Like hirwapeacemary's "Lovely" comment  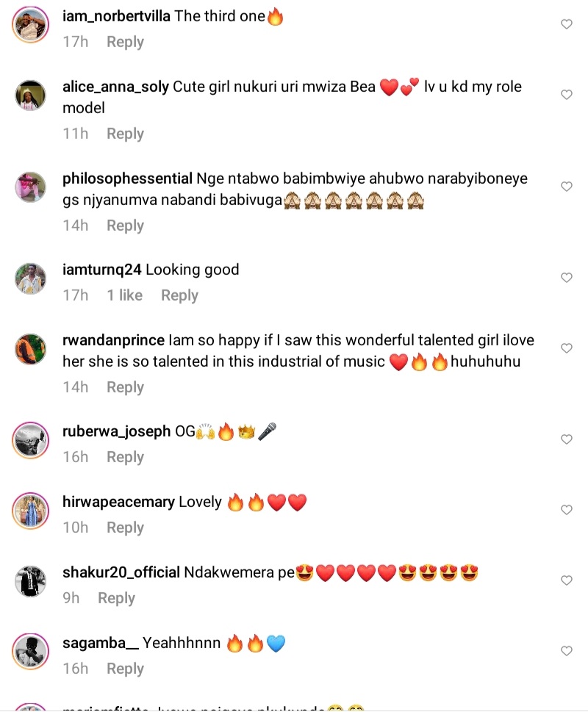click(566, 510)
